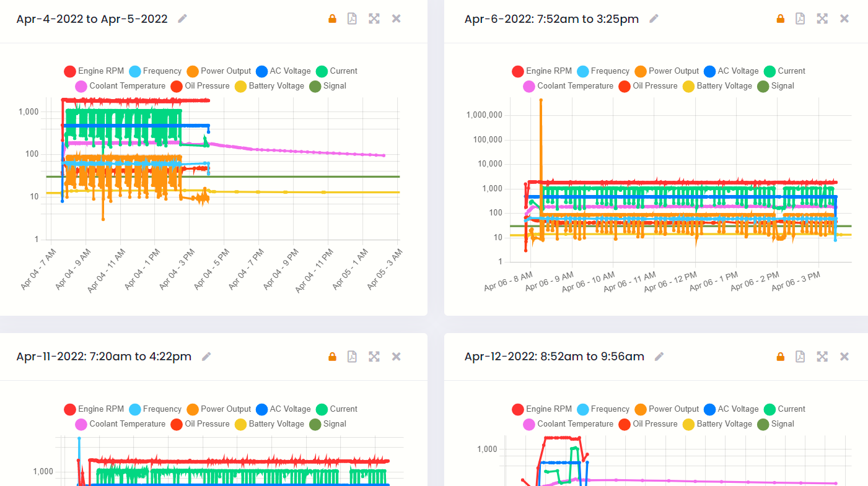Image resolution: width=868 pixels, height=486 pixels.
Task: Toggle lock on the Apr-12-2022 panel
Action: click(780, 357)
